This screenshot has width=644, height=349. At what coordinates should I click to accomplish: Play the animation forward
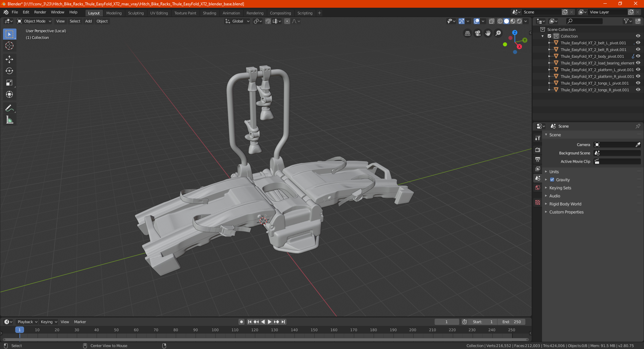click(270, 322)
